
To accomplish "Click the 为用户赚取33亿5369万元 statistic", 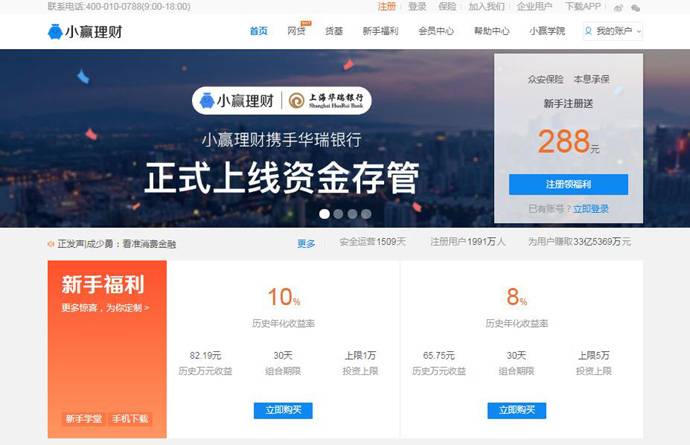I will coord(580,242).
